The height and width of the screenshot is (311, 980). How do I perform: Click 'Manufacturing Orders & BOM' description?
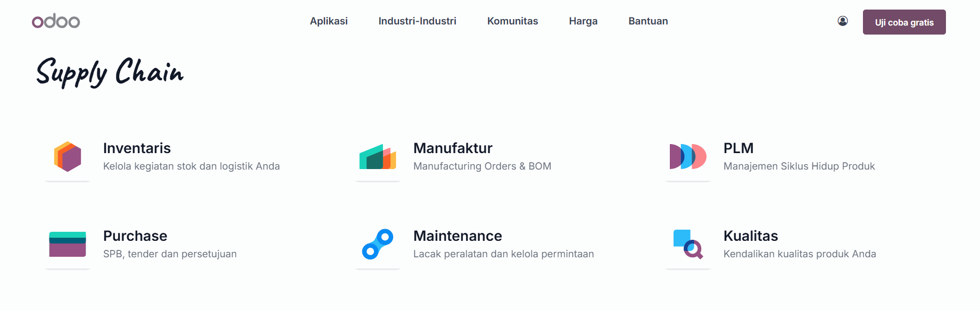(x=482, y=166)
